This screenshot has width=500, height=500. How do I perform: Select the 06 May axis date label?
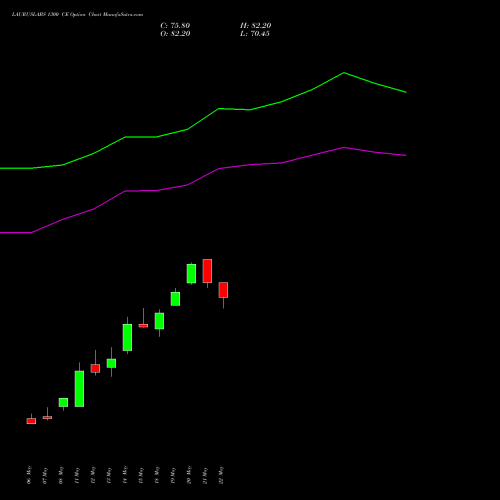click(x=29, y=475)
